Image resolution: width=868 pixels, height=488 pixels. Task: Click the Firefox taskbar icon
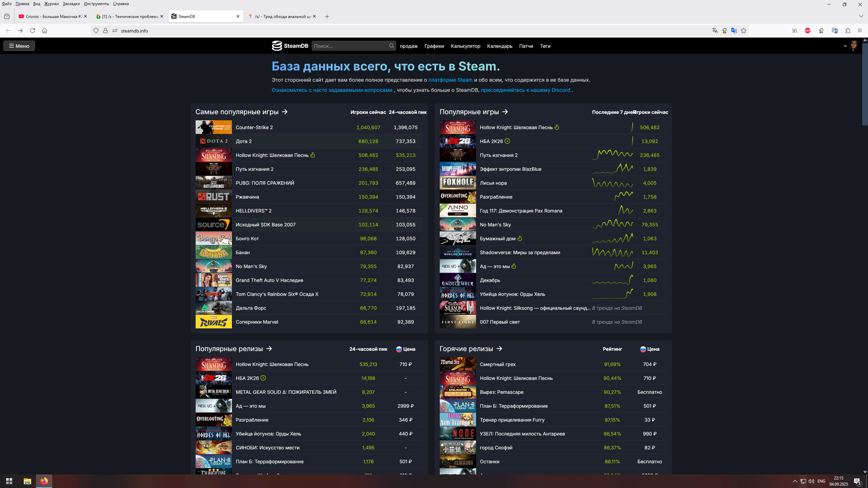point(44,481)
